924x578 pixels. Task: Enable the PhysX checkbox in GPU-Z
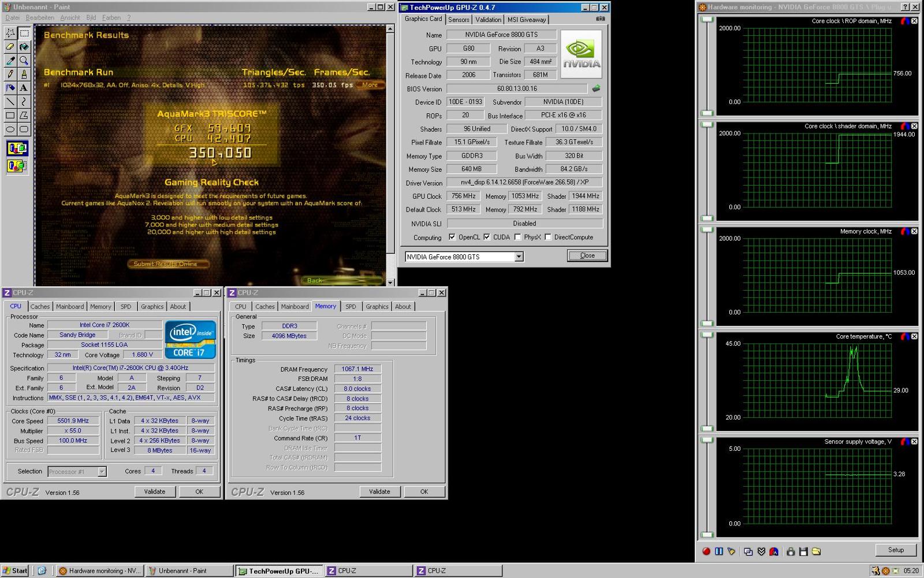[x=517, y=237]
